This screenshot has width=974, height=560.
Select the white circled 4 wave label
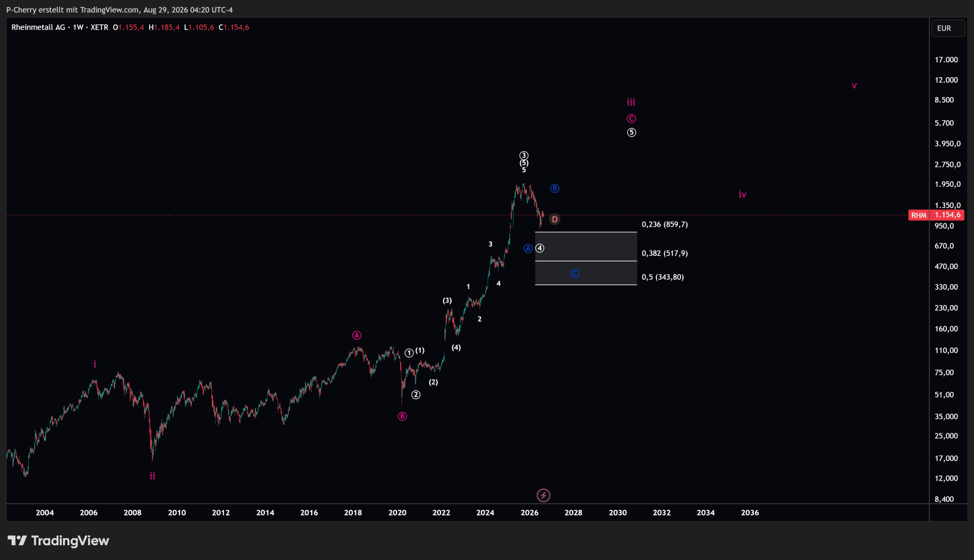coord(540,248)
